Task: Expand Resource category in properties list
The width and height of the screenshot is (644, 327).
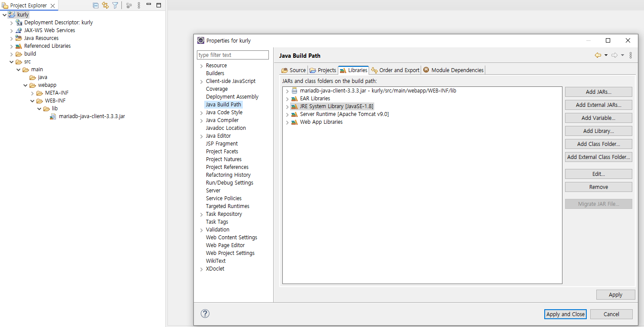Action: pyautogui.click(x=201, y=66)
